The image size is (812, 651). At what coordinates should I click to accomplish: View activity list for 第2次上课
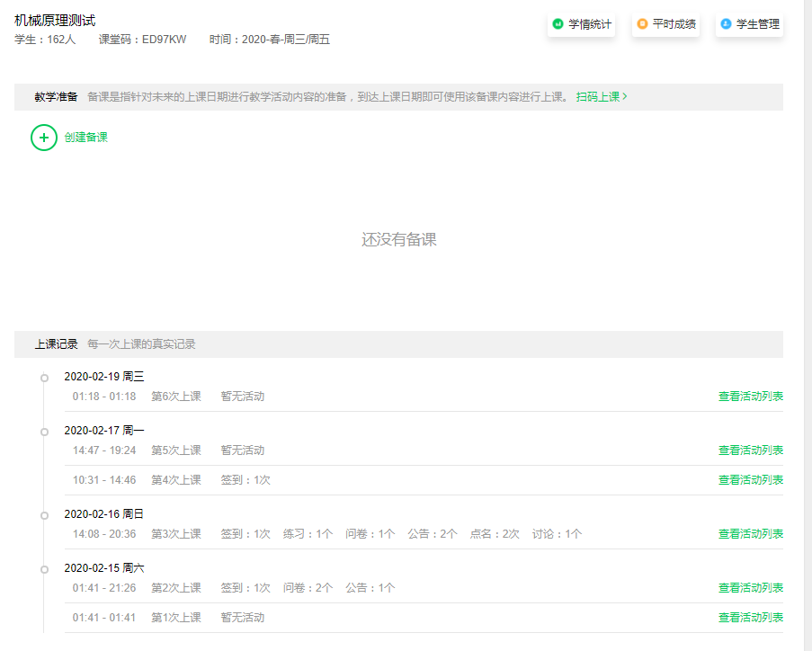pyautogui.click(x=750, y=588)
